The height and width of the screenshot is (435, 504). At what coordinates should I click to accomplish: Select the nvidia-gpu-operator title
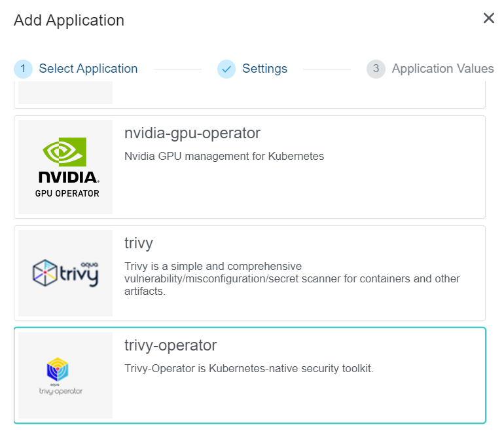tap(192, 134)
